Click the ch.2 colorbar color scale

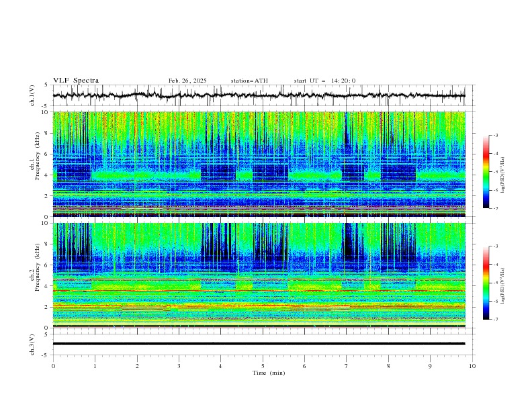click(486, 283)
